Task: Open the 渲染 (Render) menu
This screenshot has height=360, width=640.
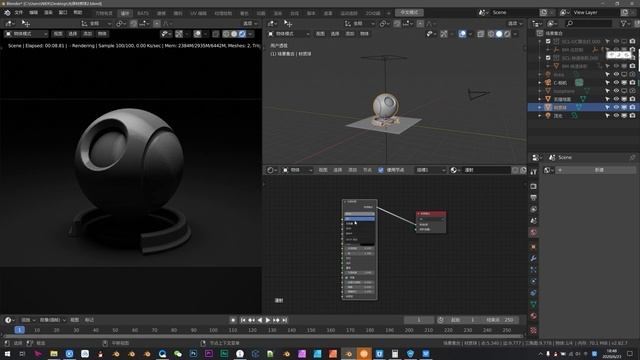Action: click(48, 13)
